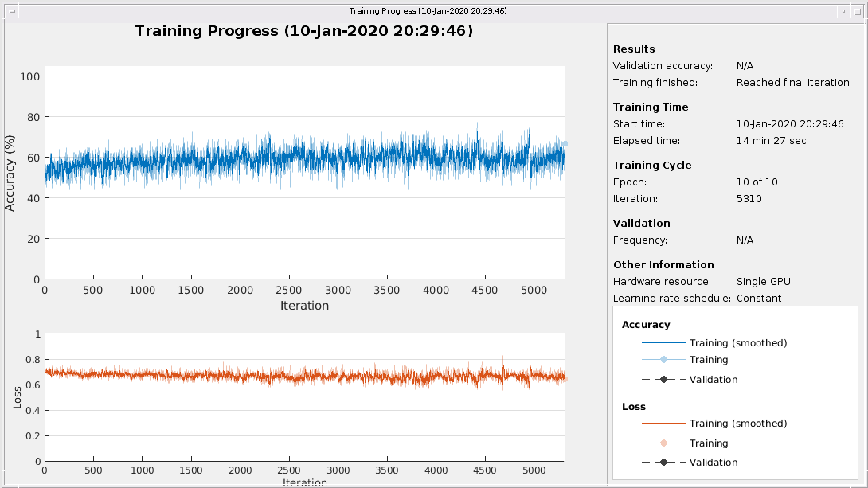The width and height of the screenshot is (868, 488).
Task: Click the final loss marker dot at curve end
Action: [565, 379]
